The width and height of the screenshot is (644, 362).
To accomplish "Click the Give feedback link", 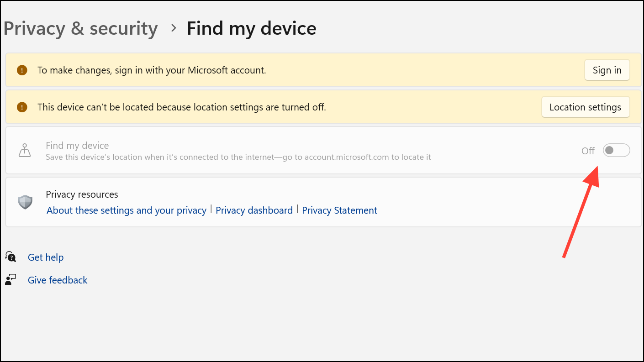I will coord(58,280).
